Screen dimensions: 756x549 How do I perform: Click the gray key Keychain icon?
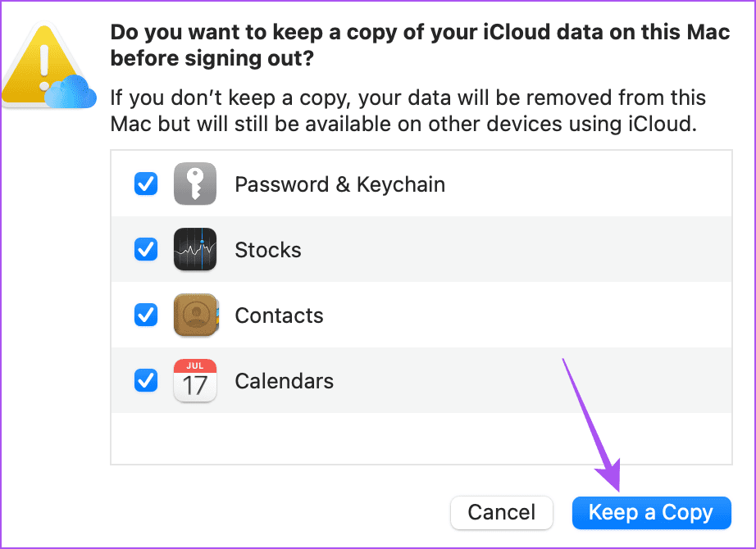[x=195, y=184]
